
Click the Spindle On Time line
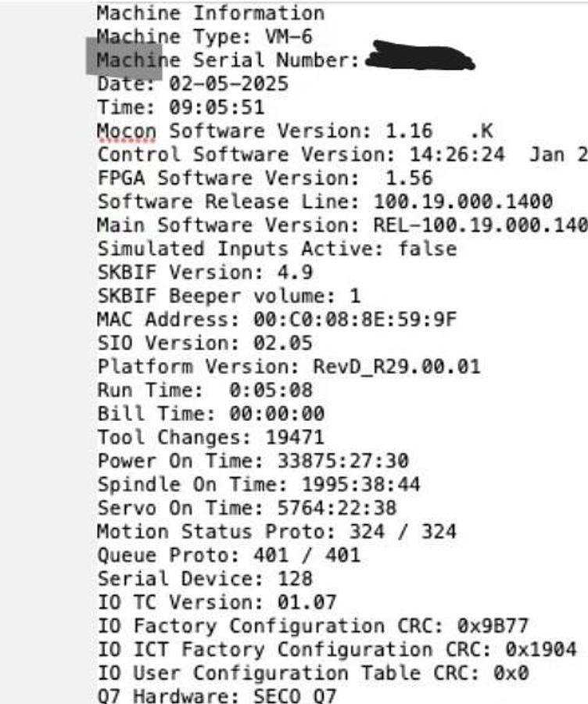258,484
